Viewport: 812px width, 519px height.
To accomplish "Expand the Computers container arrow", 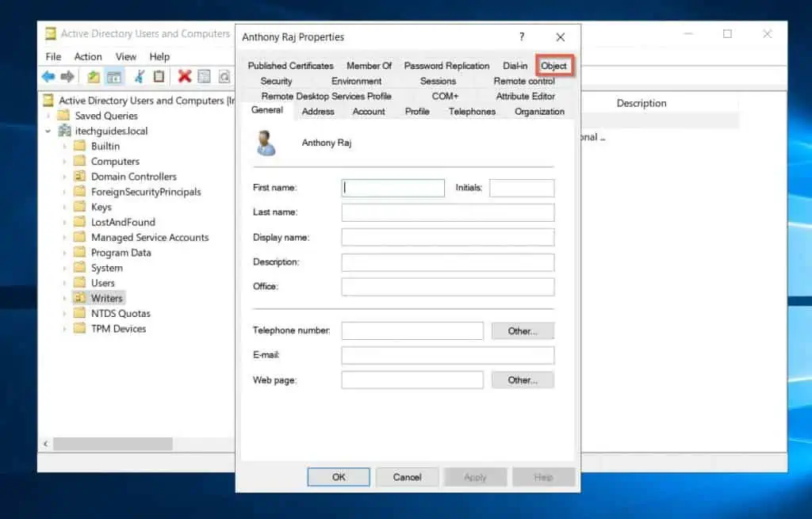I will click(64, 162).
